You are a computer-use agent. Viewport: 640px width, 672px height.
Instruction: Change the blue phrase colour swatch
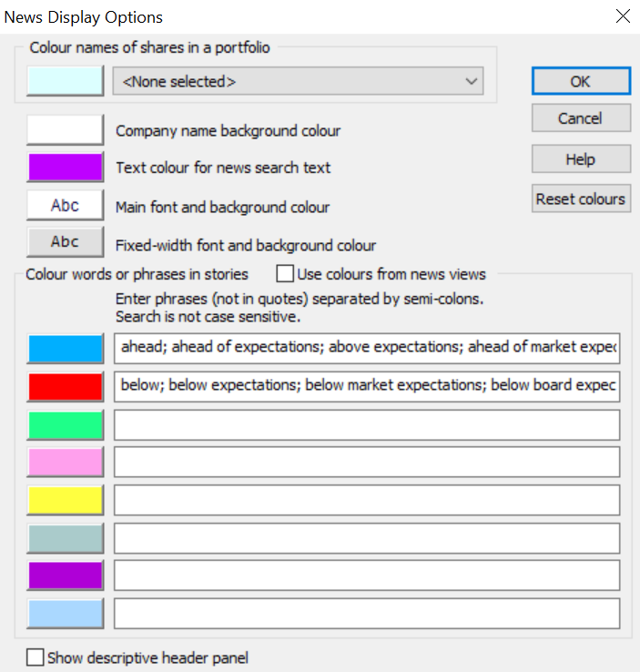coord(66,349)
